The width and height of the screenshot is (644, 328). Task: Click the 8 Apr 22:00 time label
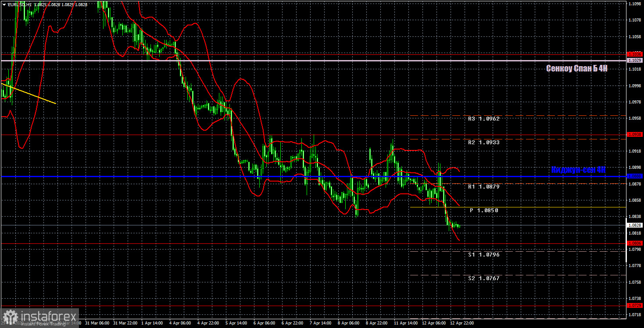(x=377, y=323)
